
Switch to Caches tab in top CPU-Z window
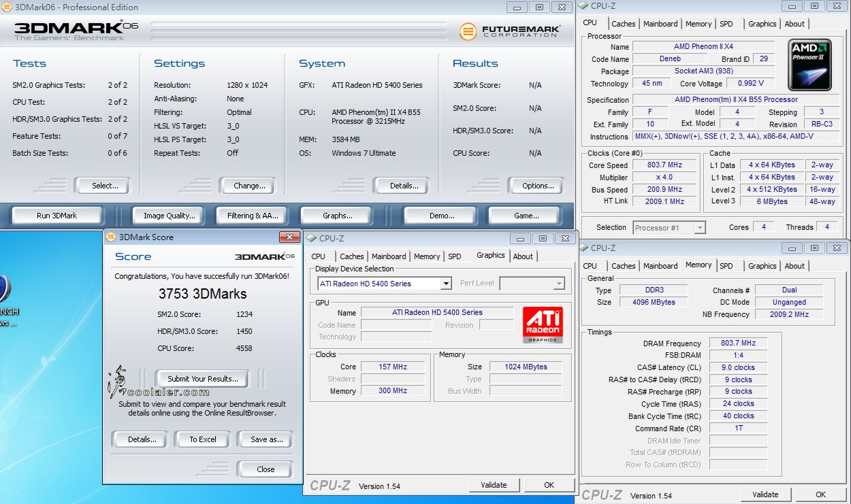(623, 24)
